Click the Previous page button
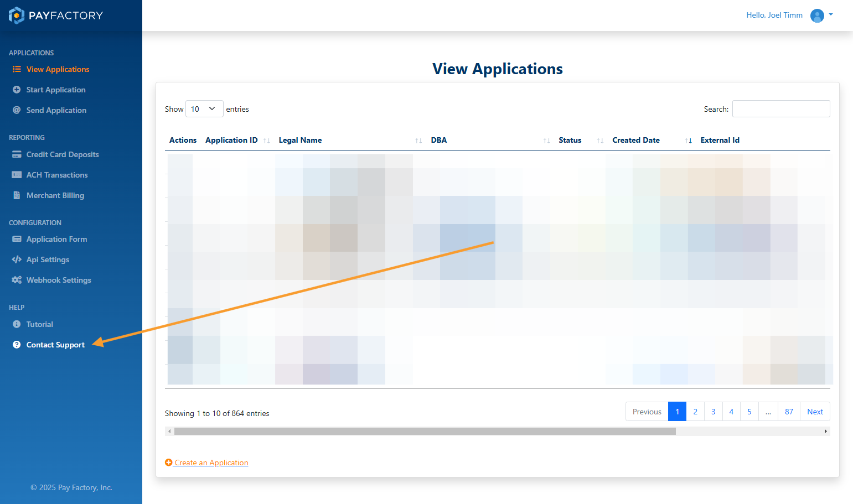 647,412
